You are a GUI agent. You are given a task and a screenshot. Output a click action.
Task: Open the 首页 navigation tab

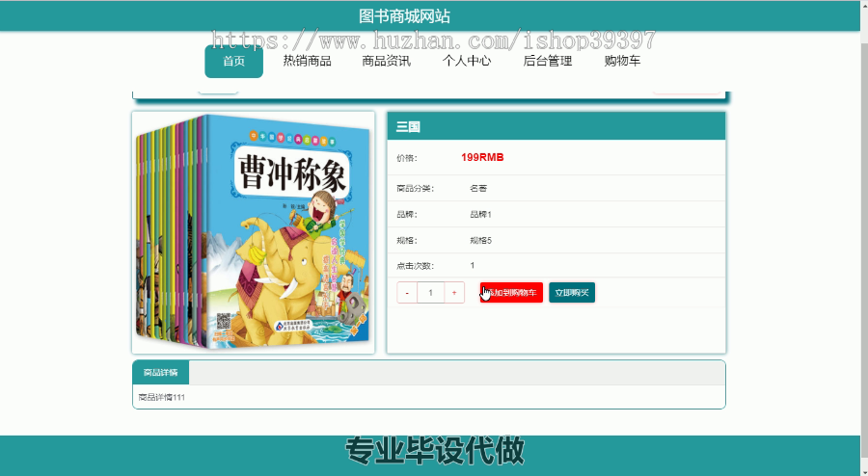[x=233, y=61]
